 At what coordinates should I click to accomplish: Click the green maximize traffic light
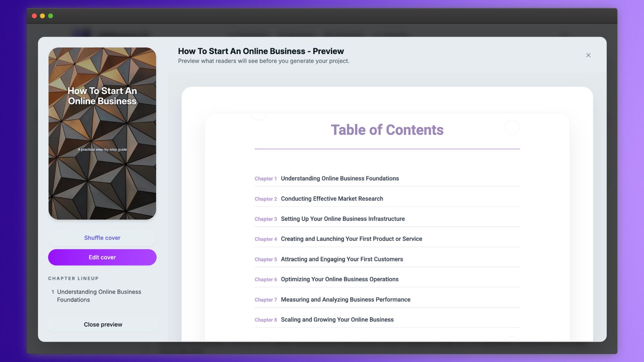(x=50, y=15)
